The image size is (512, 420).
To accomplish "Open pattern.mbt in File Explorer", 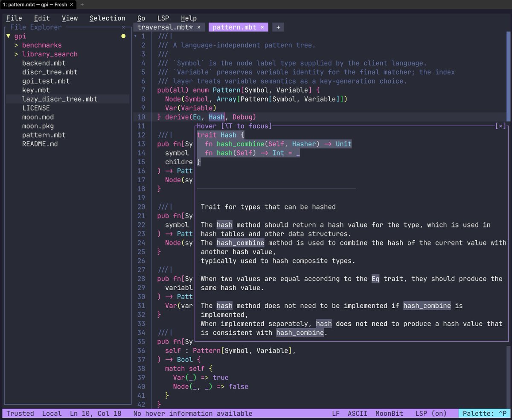I will (x=44, y=135).
